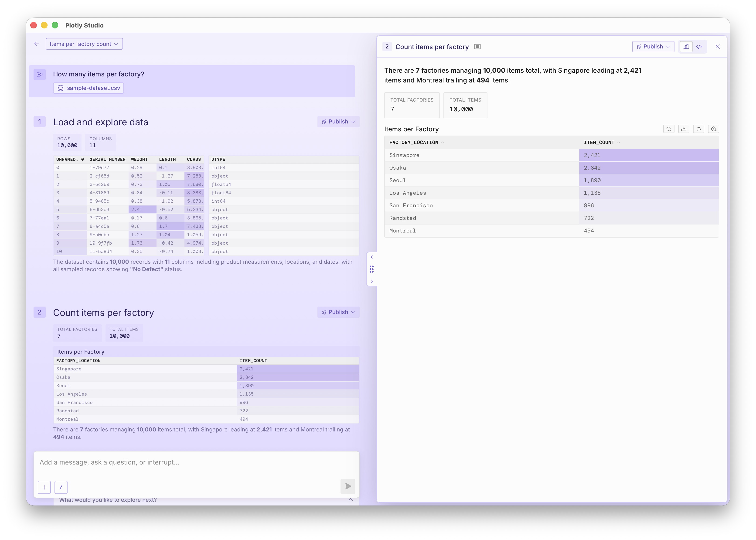This screenshot has width=756, height=540.
Task: Open Publish dropdown in the right panel header
Action: (653, 47)
